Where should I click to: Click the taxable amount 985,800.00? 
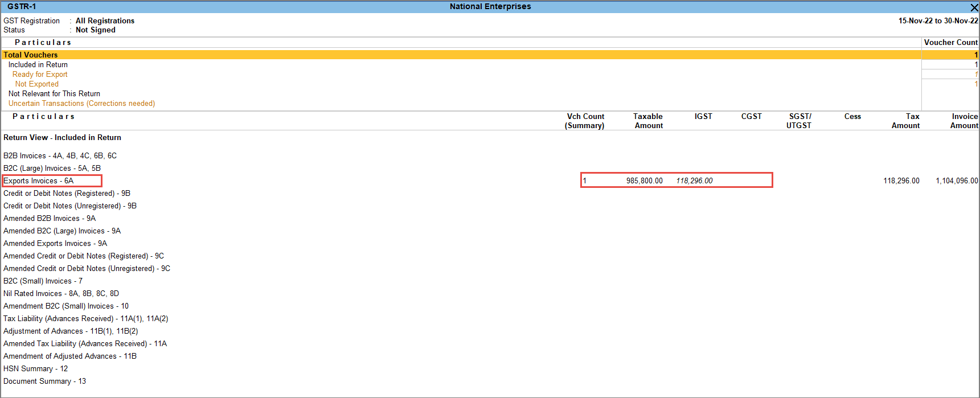[x=644, y=180]
